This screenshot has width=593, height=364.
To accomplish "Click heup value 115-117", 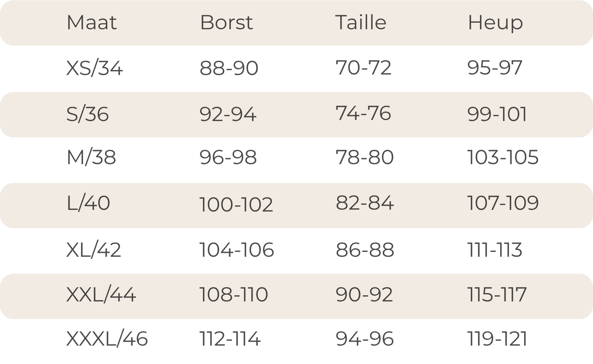I will [497, 295].
